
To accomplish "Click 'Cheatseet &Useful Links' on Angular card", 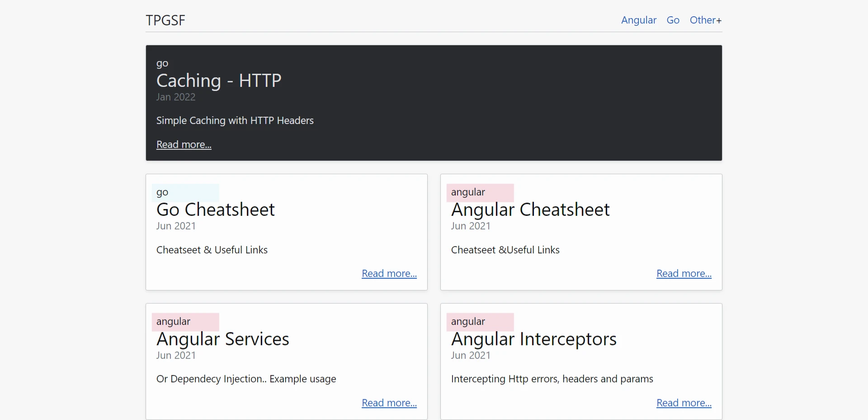I will (505, 250).
